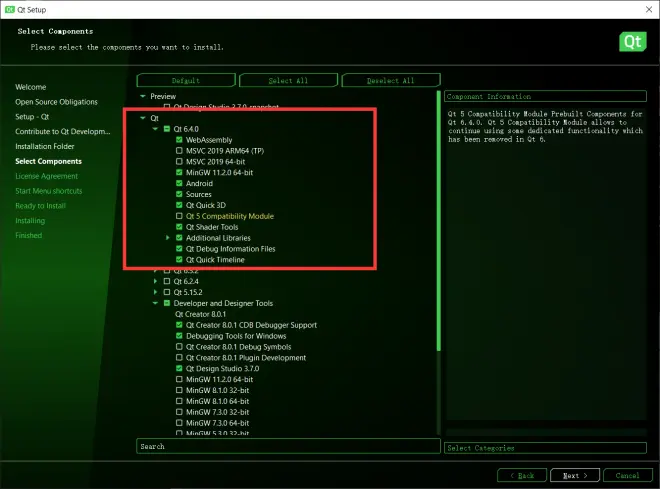660x489 pixels.
Task: Check the Qt 6.2.4 checkbox
Action: click(x=167, y=281)
